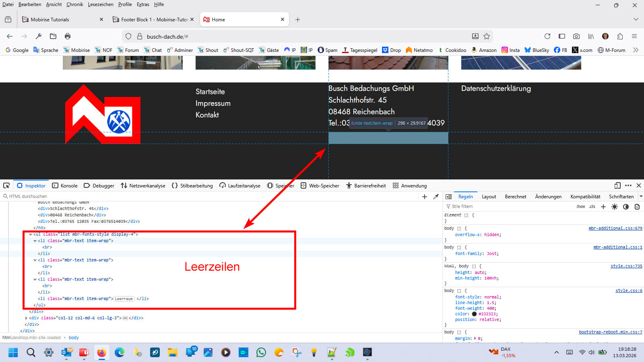Toggle :hov pseudo-class panel
This screenshot has height=362, width=644.
click(580, 207)
